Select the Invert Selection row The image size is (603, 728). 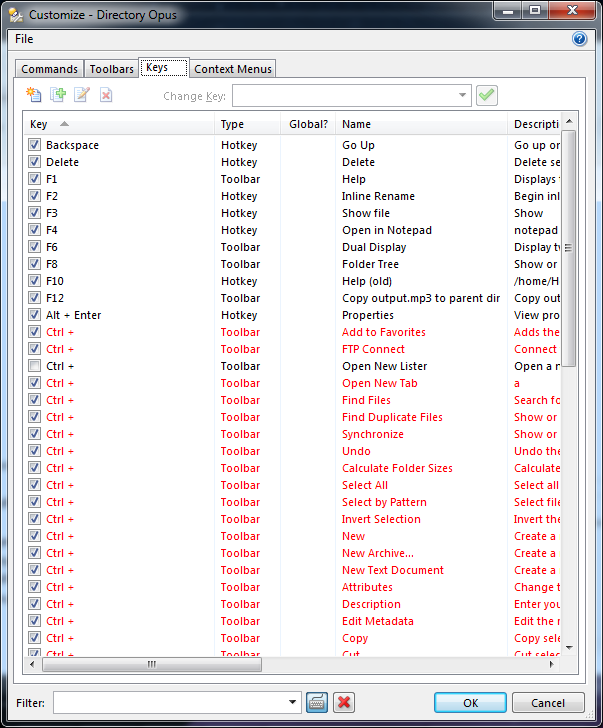click(292, 519)
